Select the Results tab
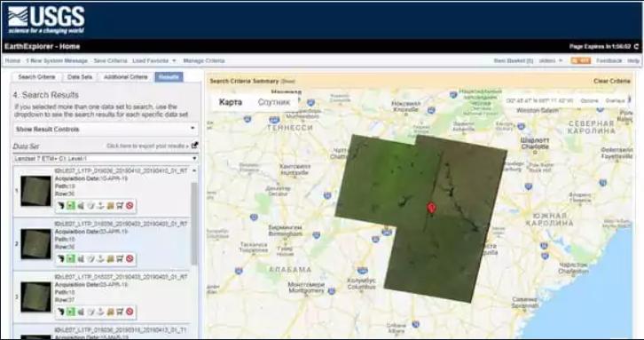644x340 pixels. point(169,77)
